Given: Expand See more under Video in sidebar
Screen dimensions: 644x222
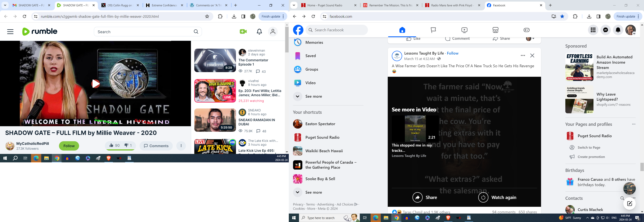Looking at the screenshot, I should [x=314, y=96].
